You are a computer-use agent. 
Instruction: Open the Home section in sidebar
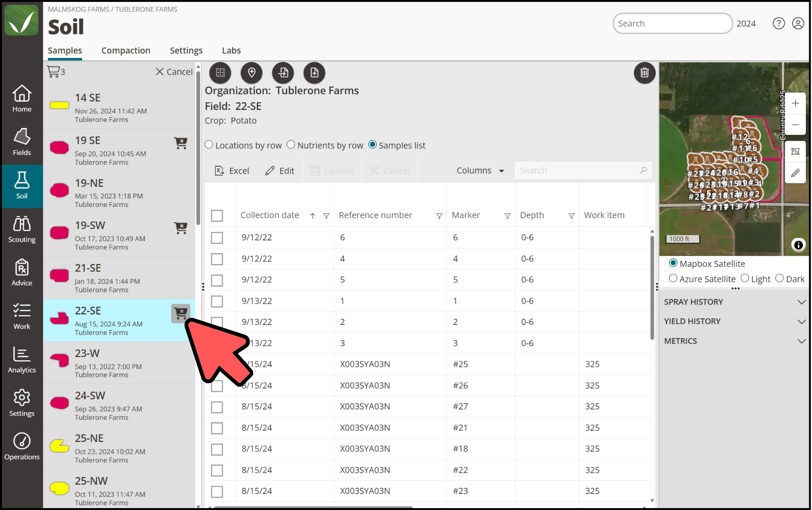(22, 99)
